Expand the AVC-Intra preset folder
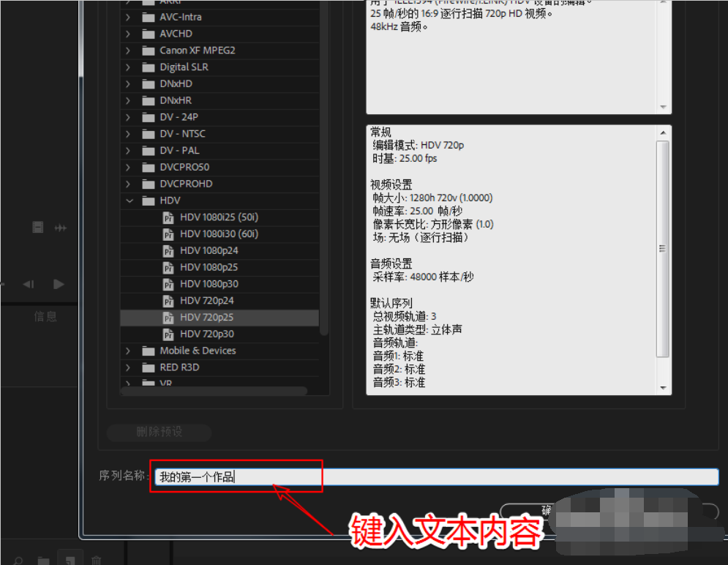The width and height of the screenshot is (728, 565). (x=128, y=17)
